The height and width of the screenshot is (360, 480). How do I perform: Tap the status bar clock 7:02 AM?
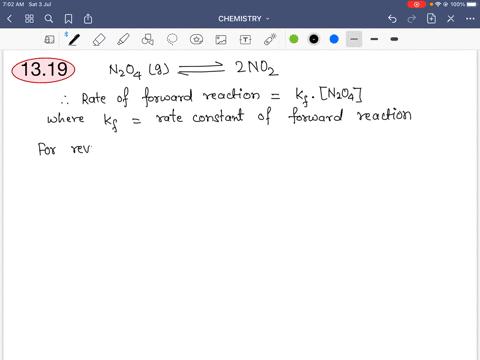(13, 4)
